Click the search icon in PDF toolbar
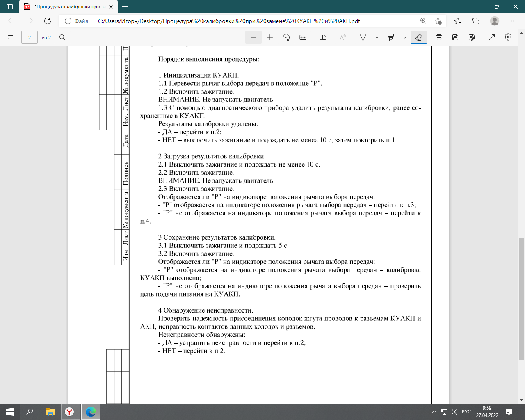 (62, 37)
